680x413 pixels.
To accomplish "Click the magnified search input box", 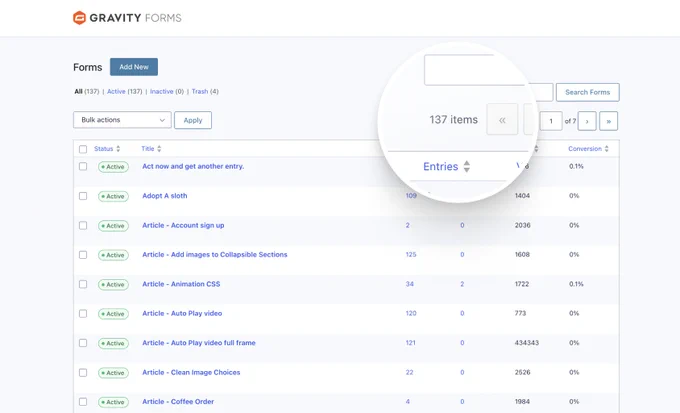I will 474,70.
